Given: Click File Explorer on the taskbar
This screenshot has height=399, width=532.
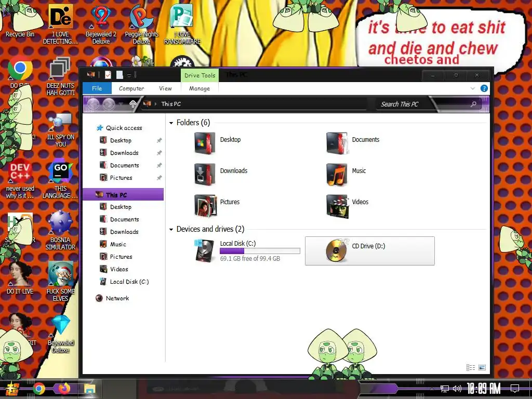Looking at the screenshot, I should [x=89, y=389].
